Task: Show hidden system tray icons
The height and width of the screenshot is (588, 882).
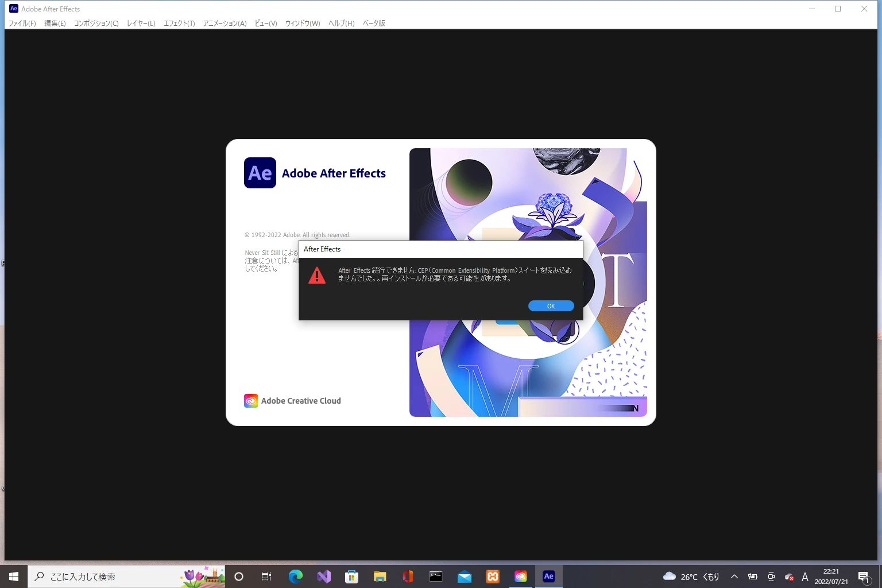Action: pos(734,577)
